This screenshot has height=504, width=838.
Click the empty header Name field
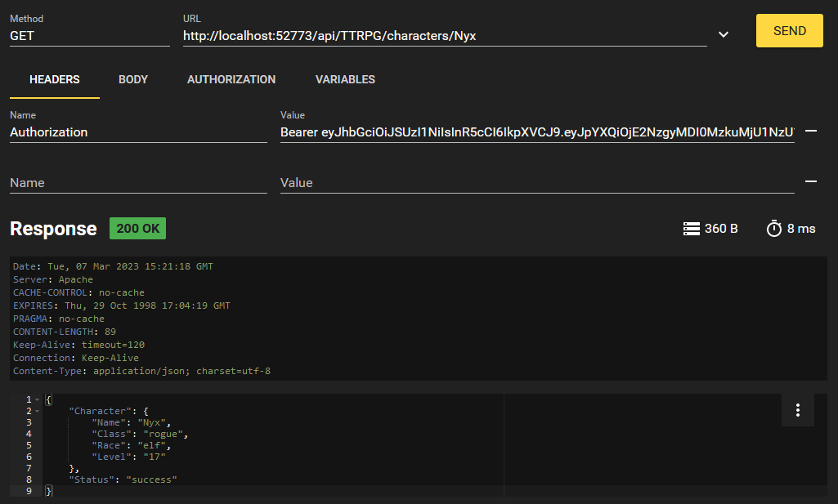click(x=137, y=183)
